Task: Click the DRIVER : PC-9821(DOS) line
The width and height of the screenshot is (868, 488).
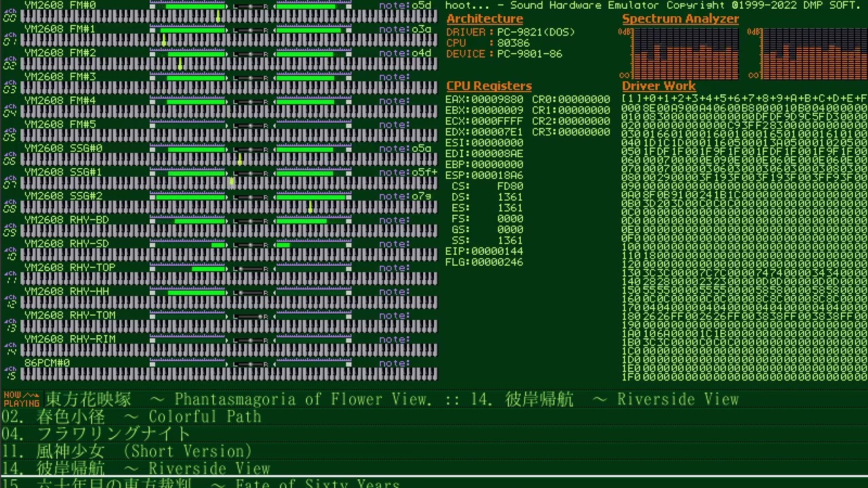Action: click(x=511, y=32)
